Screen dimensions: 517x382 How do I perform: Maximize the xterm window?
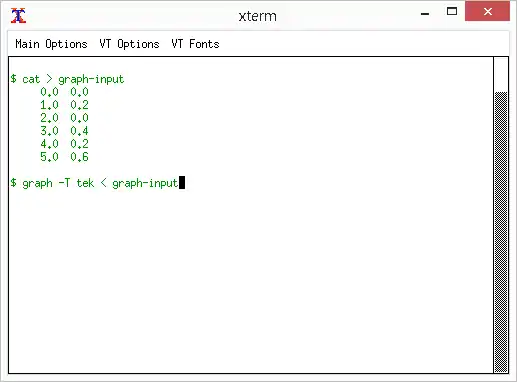452,12
